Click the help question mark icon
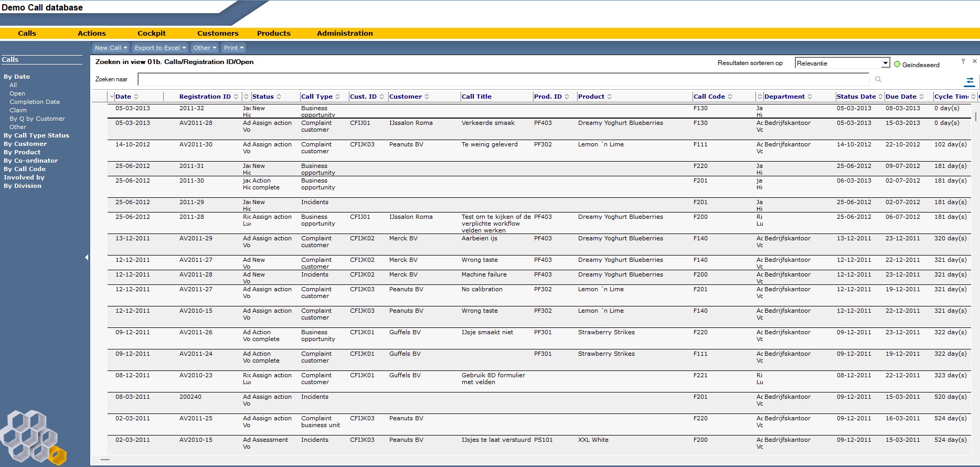Screen dimensions: 980x467 coord(963,61)
